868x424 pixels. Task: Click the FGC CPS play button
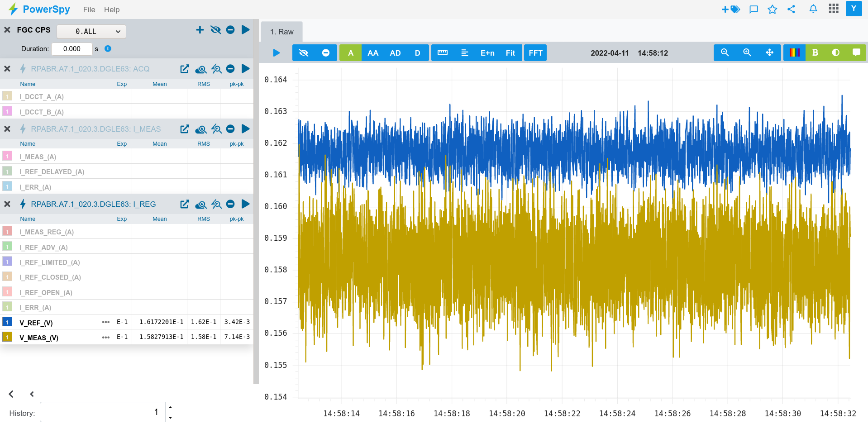pyautogui.click(x=245, y=30)
